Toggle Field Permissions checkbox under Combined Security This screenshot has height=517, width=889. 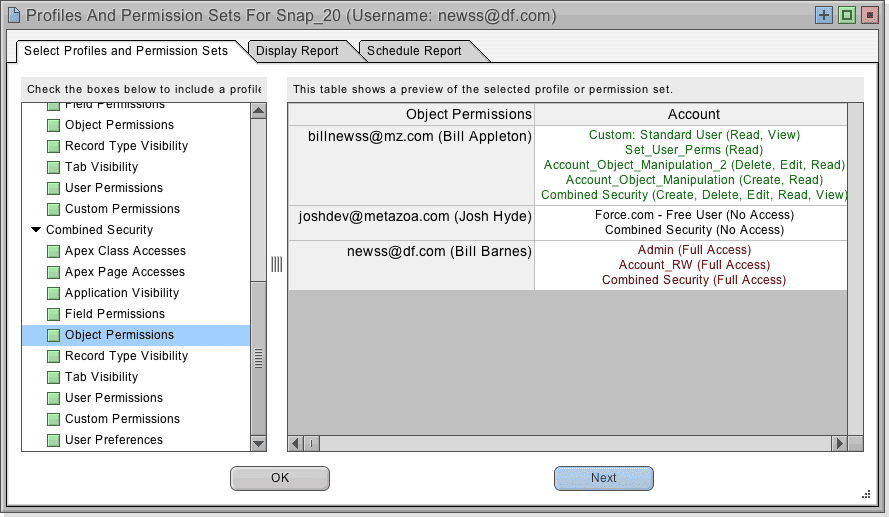(x=53, y=314)
